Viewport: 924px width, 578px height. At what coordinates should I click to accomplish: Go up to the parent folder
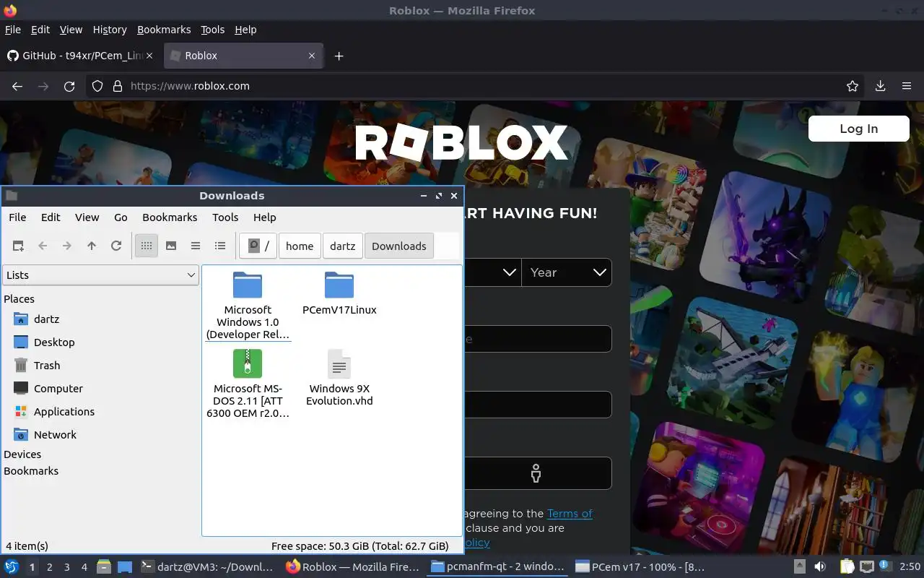coord(92,246)
